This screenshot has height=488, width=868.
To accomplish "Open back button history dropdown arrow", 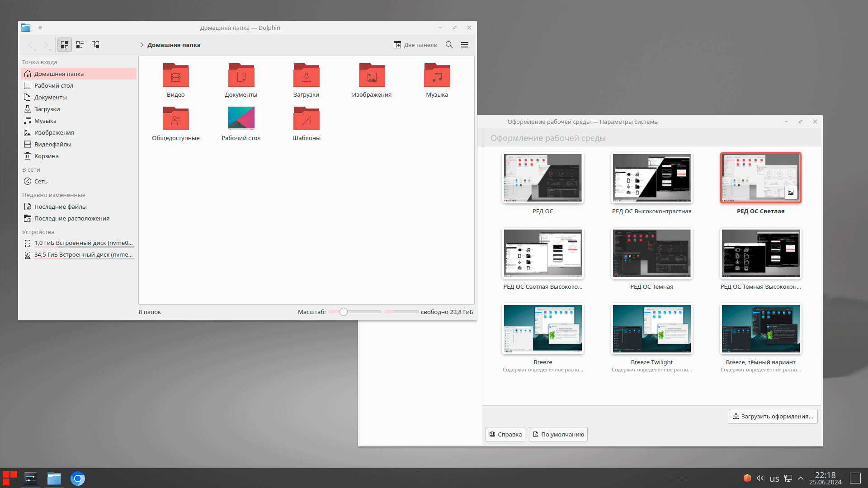I will [36, 49].
